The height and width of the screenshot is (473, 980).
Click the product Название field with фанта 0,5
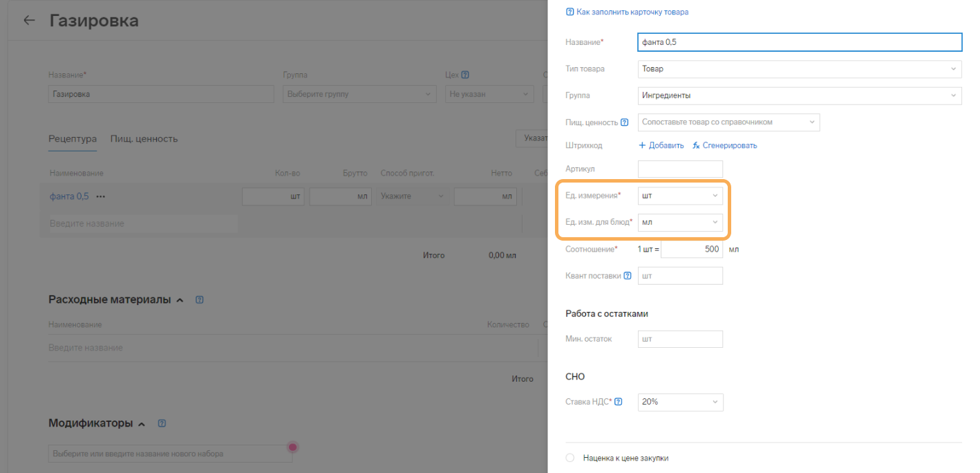point(800,42)
